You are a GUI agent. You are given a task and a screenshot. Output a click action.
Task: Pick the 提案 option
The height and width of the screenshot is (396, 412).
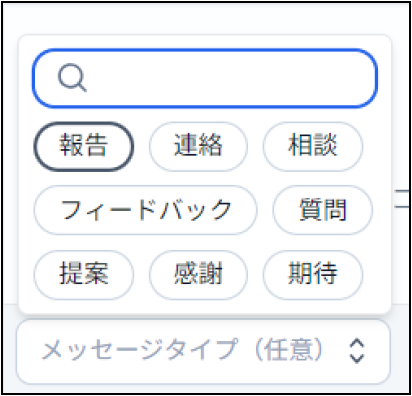[83, 275]
